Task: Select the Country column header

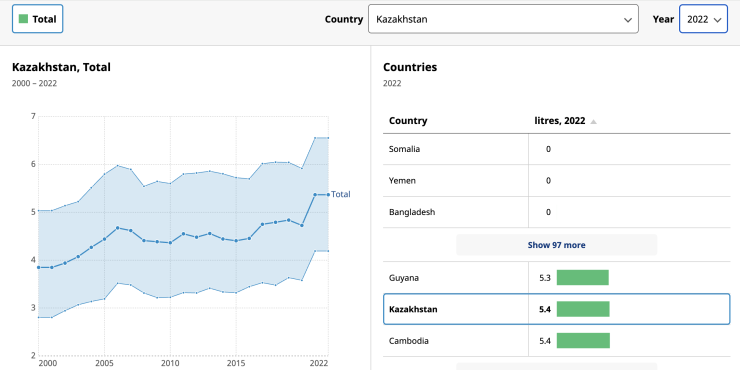Action: tap(408, 121)
